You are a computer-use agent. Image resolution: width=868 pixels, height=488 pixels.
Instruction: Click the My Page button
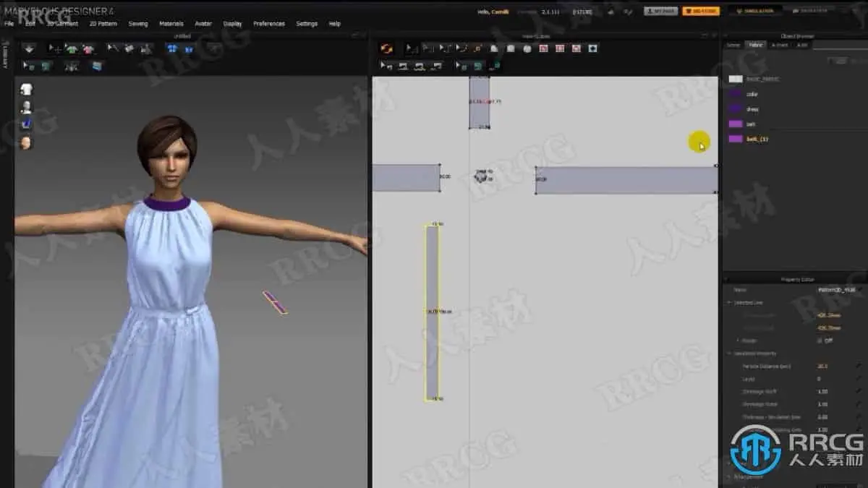click(660, 11)
